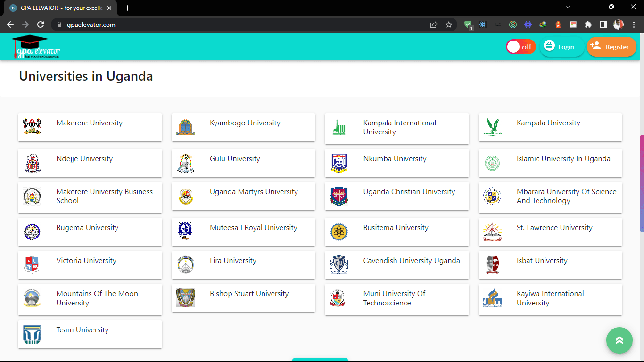Screen dimensions: 644x362
Task: Click the Gulu University logo
Action: pos(186,163)
